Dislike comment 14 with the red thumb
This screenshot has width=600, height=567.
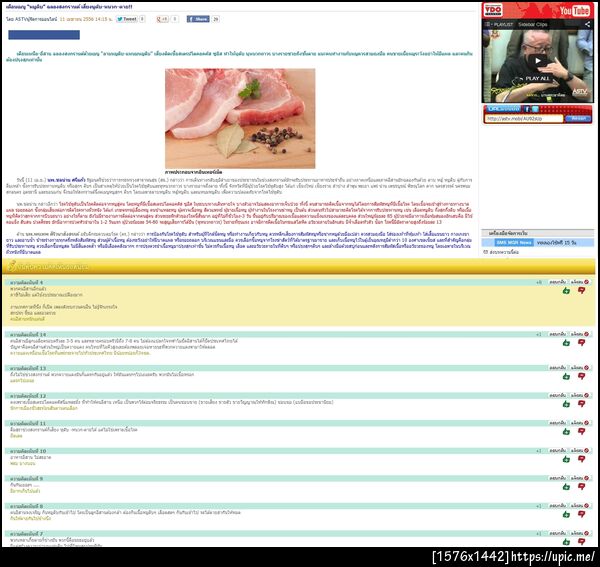tap(582, 343)
